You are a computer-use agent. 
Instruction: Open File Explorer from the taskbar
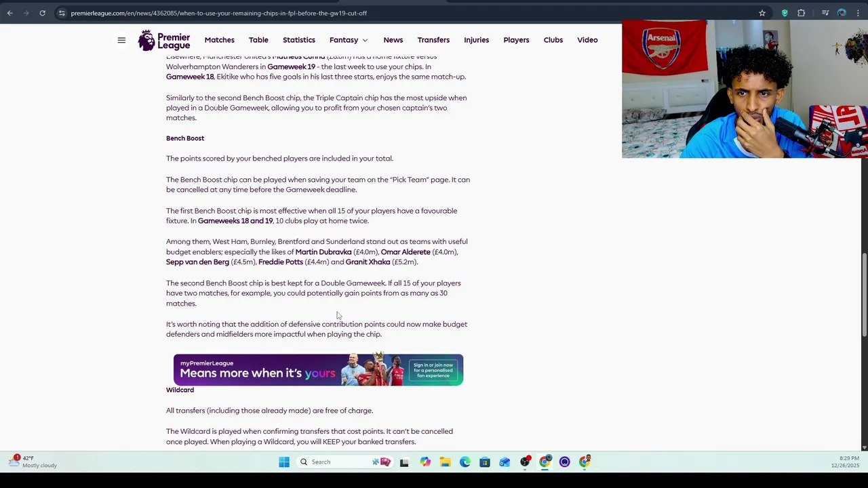tap(445, 462)
